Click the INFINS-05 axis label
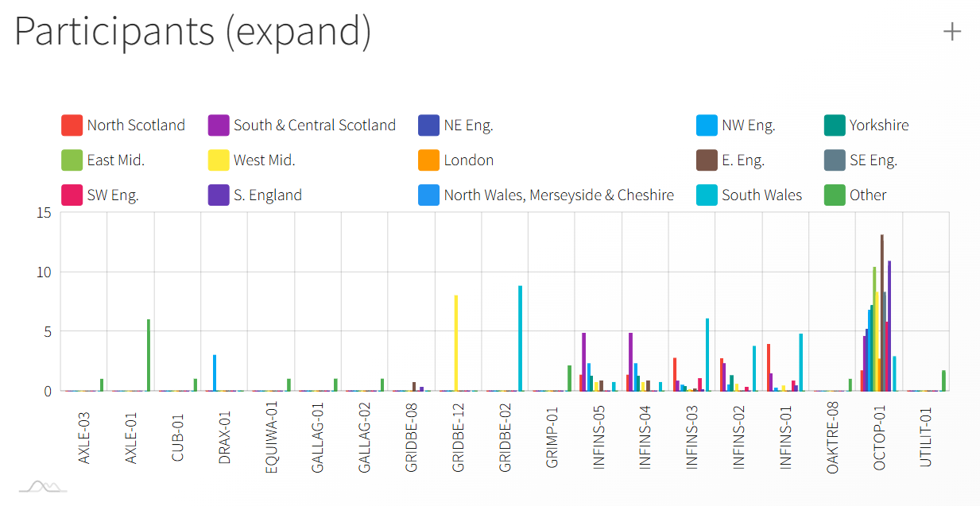Image resolution: width=980 pixels, height=506 pixels. pos(599,439)
